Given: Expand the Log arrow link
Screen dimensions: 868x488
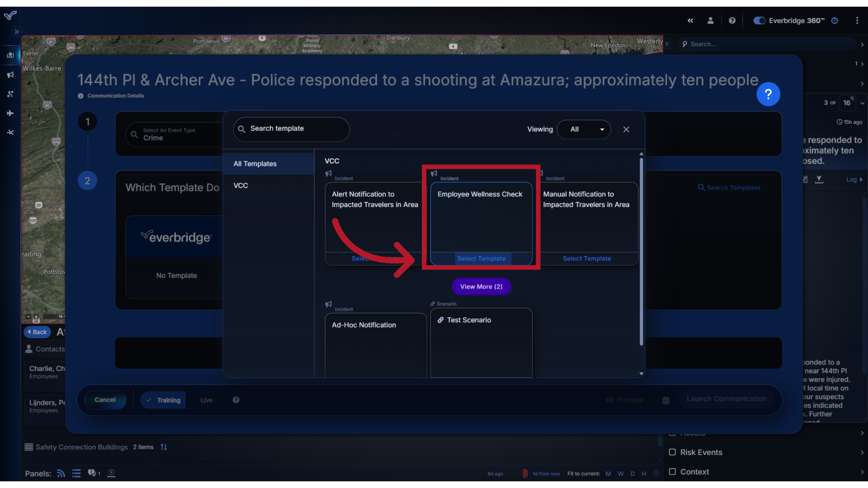Looking at the screenshot, I should click(x=854, y=180).
